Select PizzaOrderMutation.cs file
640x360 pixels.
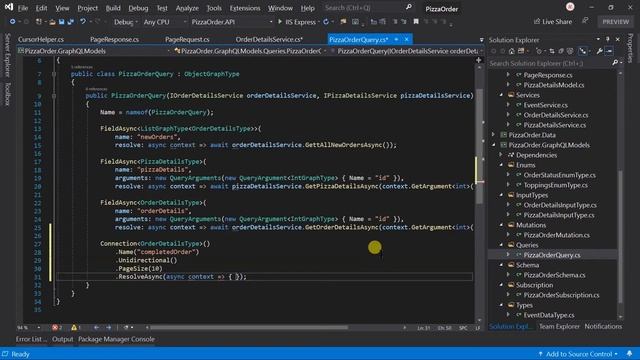point(556,235)
